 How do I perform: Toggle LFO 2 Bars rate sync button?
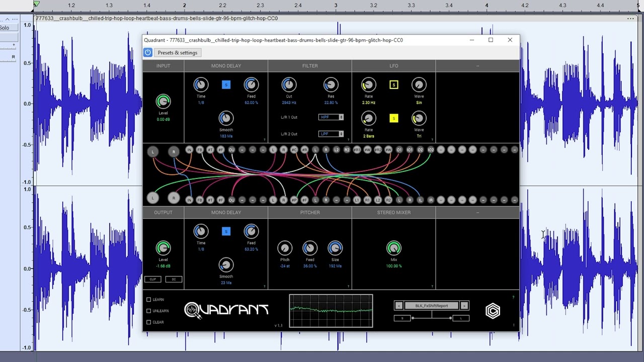pyautogui.click(x=393, y=118)
